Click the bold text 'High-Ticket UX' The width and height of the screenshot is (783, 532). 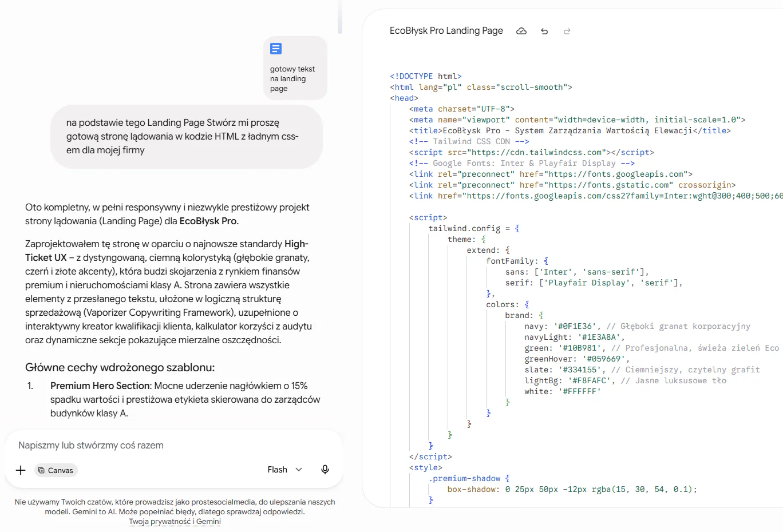point(167,251)
